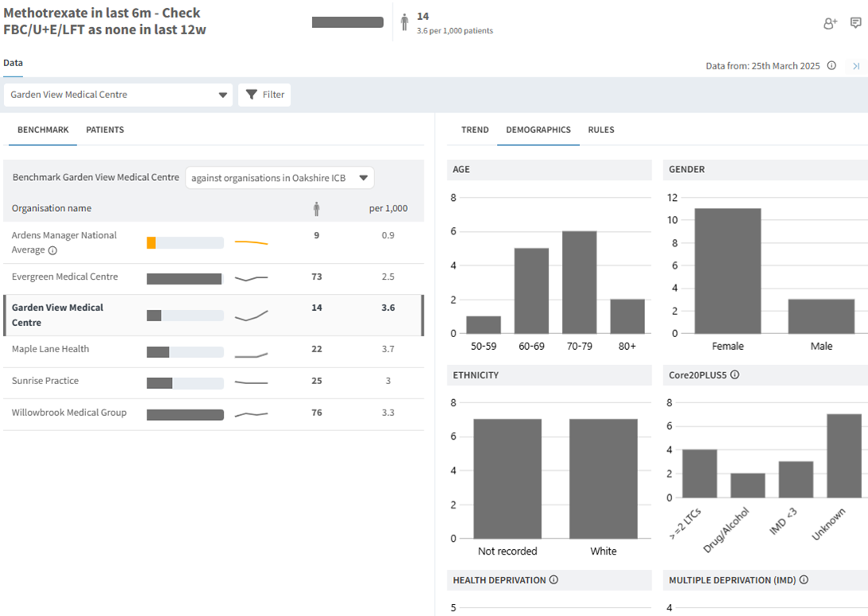Click the Methotrexate indicator title
The width and height of the screenshot is (868, 616).
point(104,21)
